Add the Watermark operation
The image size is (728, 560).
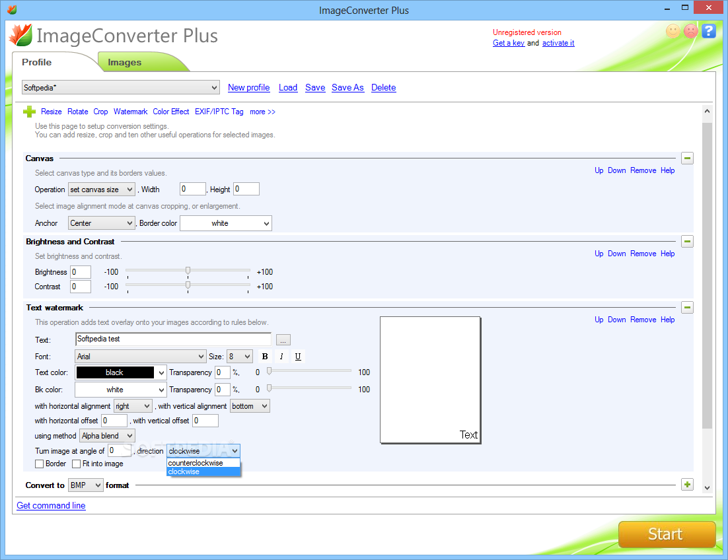pyautogui.click(x=130, y=112)
